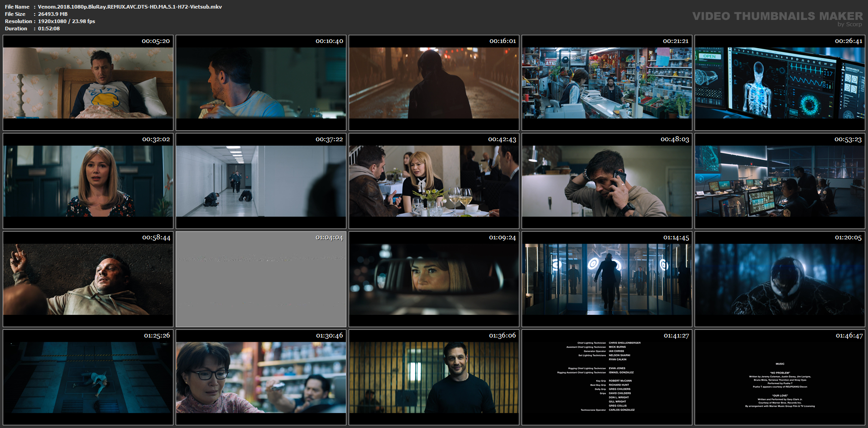Click the File Name label
Screen dimensions: 868x428
tap(17, 7)
